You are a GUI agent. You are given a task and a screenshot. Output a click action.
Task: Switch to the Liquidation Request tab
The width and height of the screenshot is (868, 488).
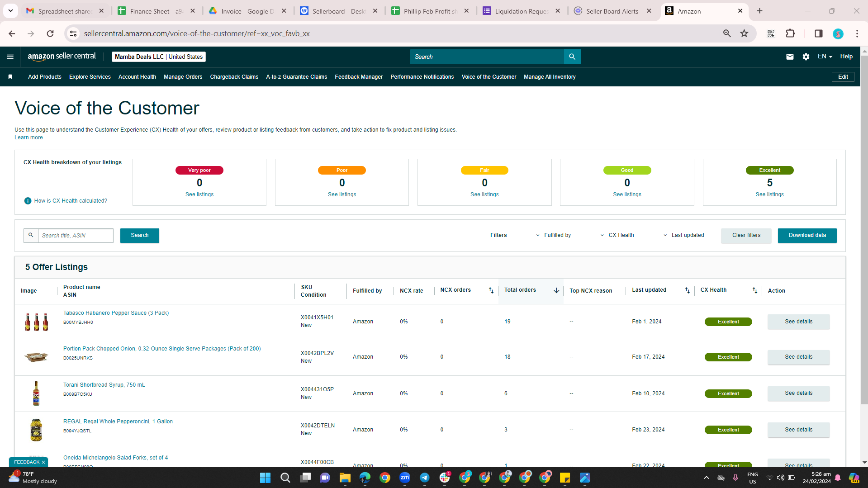[522, 11]
